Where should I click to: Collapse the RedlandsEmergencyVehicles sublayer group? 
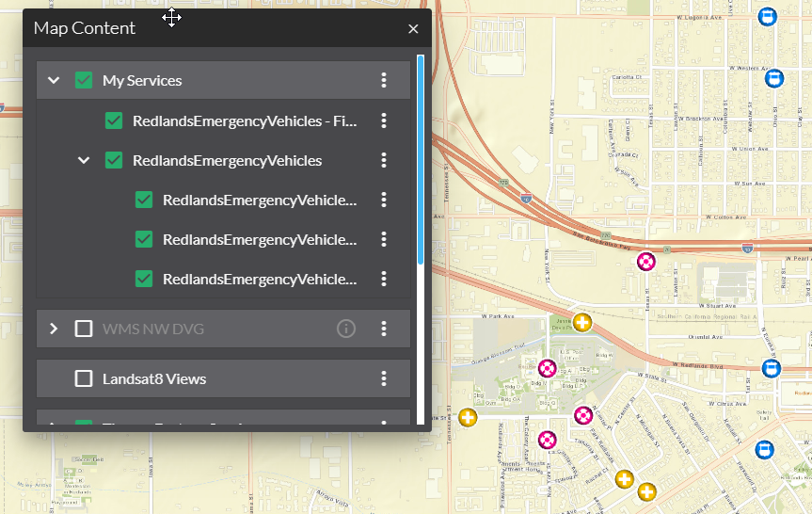point(84,161)
